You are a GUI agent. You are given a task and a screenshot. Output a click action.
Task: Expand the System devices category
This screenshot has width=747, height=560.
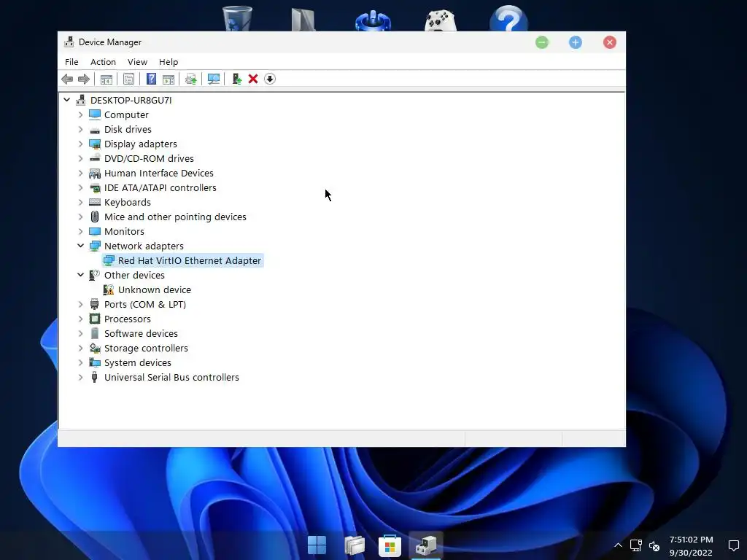coord(80,362)
